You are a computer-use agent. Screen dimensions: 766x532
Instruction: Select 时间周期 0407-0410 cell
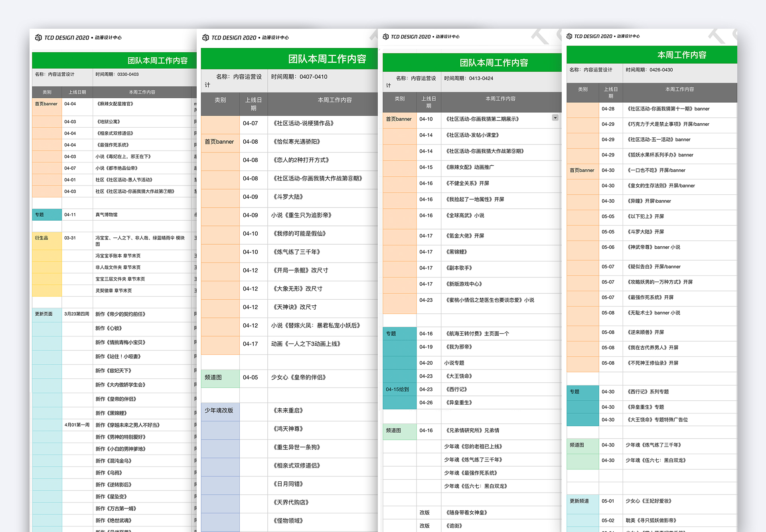[299, 77]
